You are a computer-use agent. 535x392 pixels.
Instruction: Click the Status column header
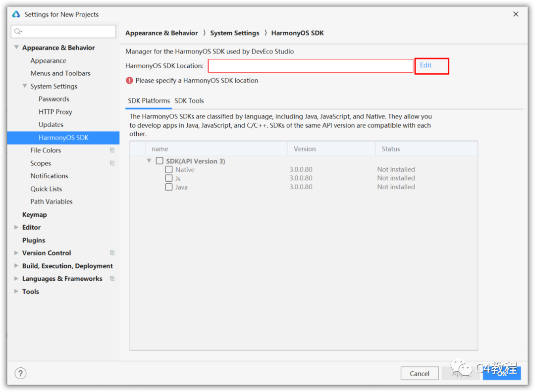coord(427,149)
